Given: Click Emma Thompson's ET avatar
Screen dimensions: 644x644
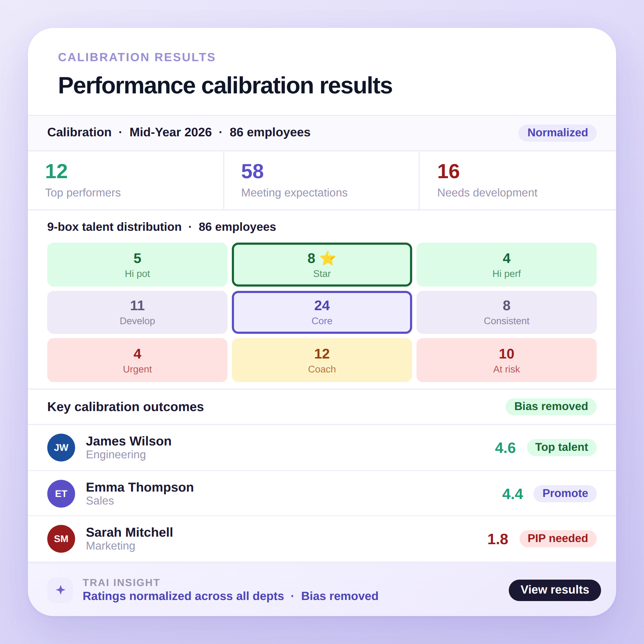Looking at the screenshot, I should click(x=61, y=493).
